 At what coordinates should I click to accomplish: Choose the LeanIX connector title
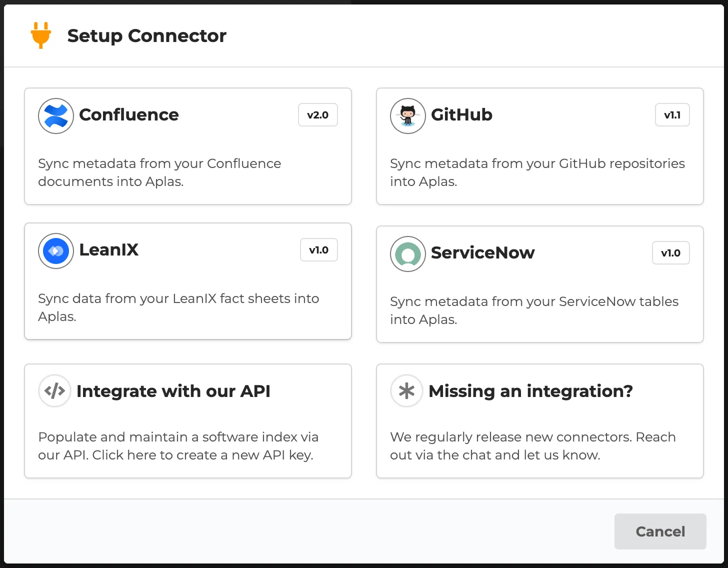point(109,250)
